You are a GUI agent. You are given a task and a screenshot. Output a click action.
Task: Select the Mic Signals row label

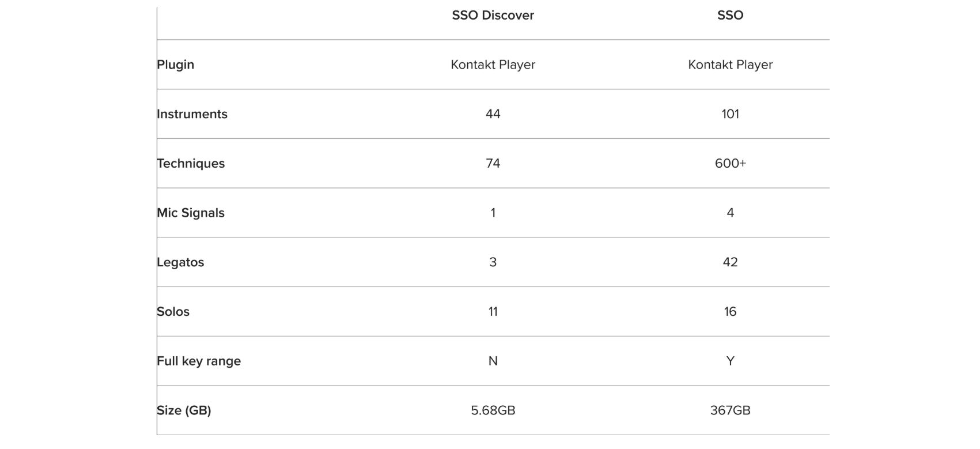[x=191, y=213]
